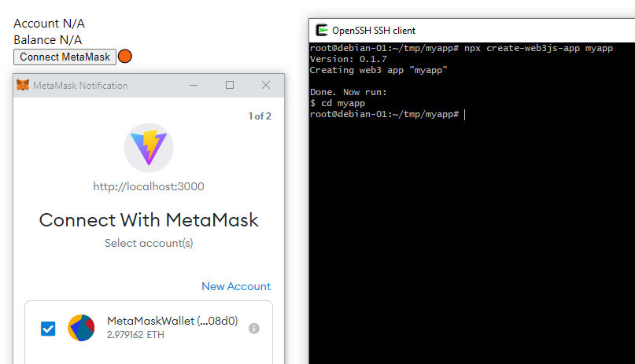
Task: Click the Connect MetaMask button
Action: click(65, 57)
